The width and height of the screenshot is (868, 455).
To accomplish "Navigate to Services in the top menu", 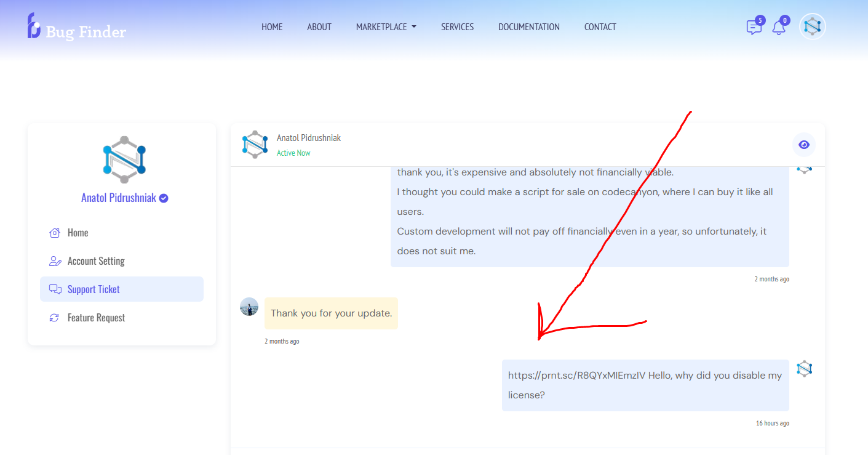I will pyautogui.click(x=457, y=27).
